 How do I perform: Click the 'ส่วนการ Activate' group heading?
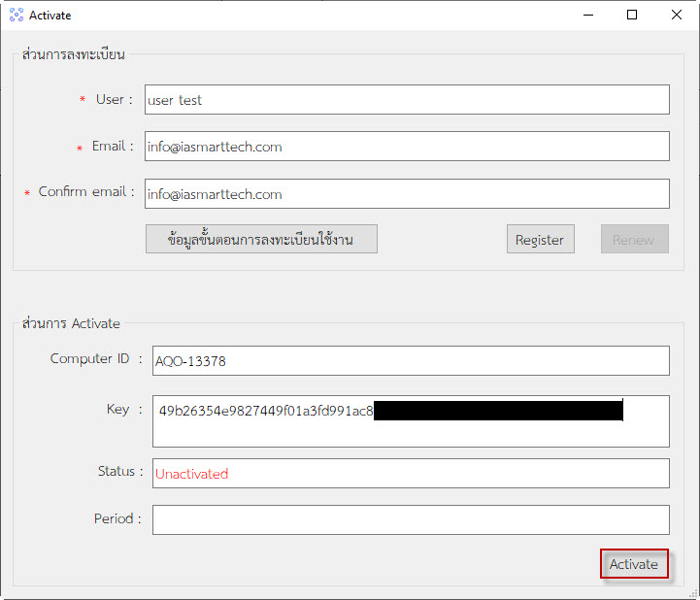tap(71, 323)
